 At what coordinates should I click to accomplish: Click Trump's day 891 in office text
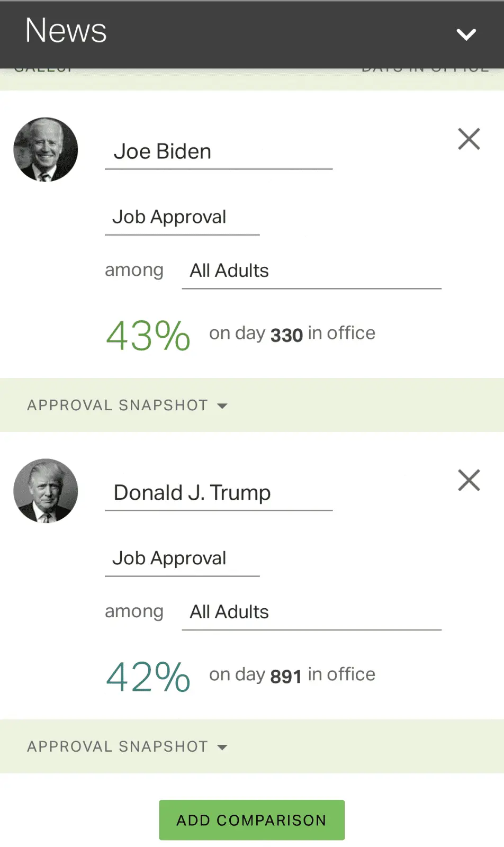coord(292,675)
